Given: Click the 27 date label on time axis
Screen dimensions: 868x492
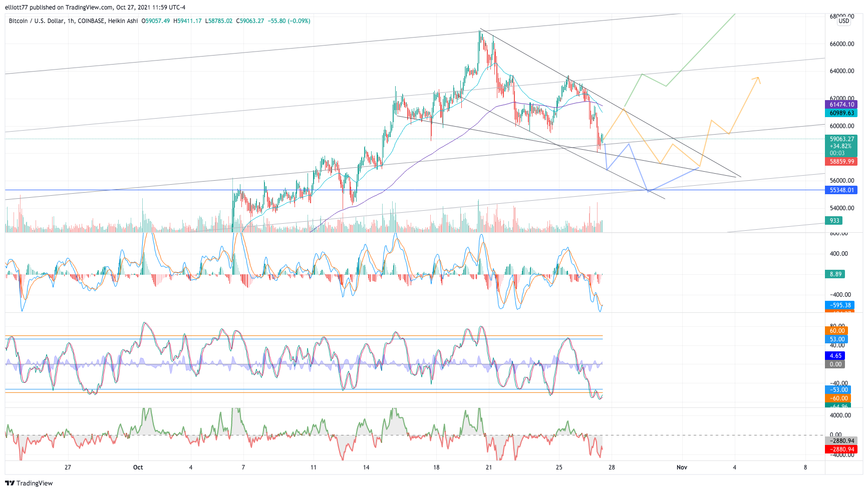Looking at the screenshot, I should (68, 467).
